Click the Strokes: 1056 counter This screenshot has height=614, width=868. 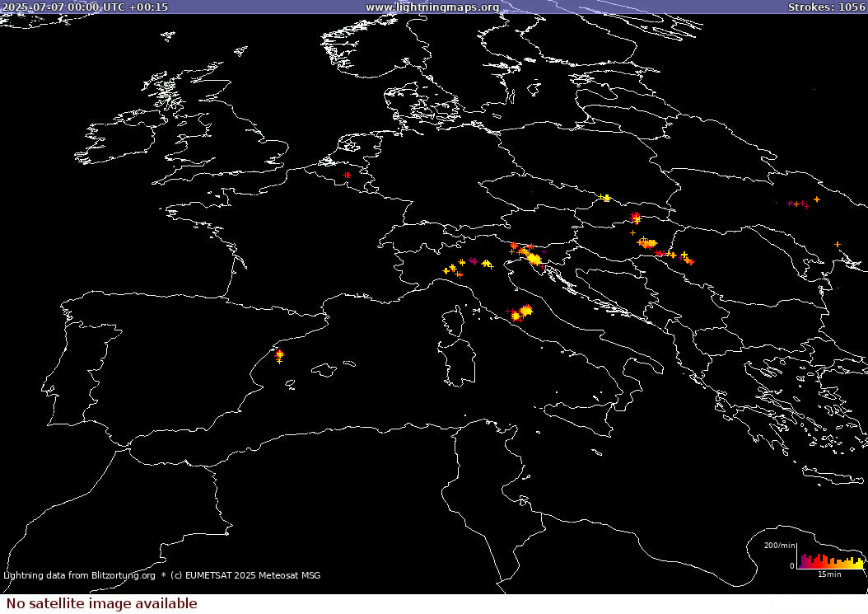coord(826,7)
